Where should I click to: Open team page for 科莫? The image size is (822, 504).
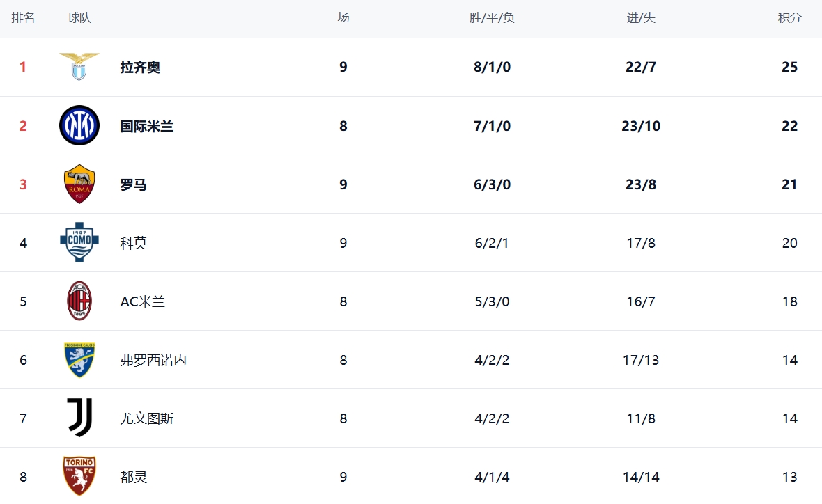[x=133, y=243]
